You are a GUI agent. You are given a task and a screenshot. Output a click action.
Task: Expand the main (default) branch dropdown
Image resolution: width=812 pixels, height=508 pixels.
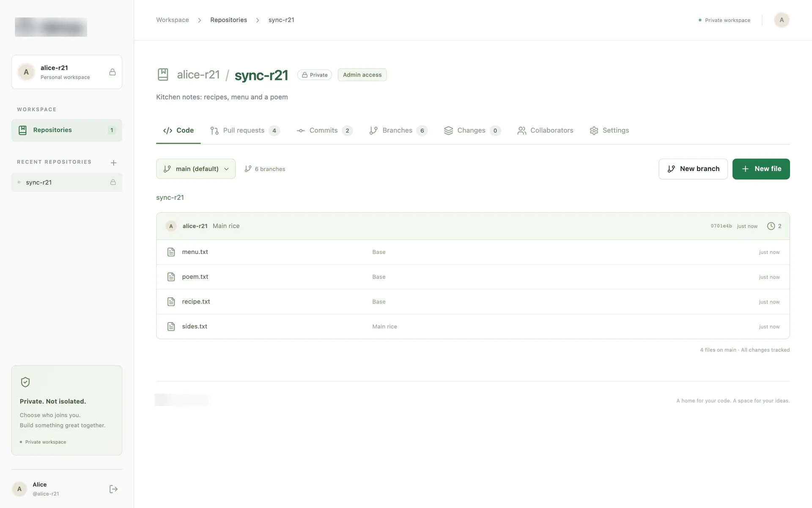[x=196, y=168]
